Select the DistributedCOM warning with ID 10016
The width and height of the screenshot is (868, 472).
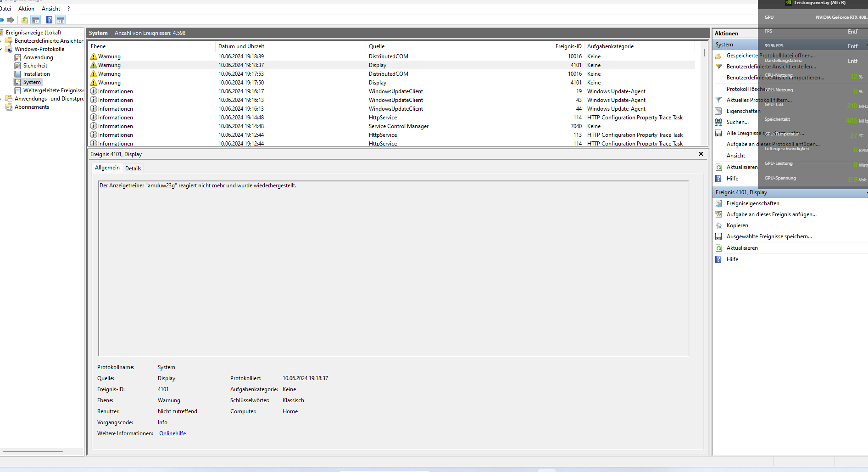click(x=389, y=56)
